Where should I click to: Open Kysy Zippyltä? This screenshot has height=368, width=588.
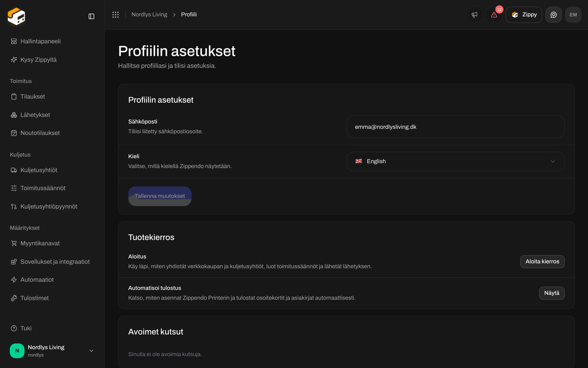(52, 60)
